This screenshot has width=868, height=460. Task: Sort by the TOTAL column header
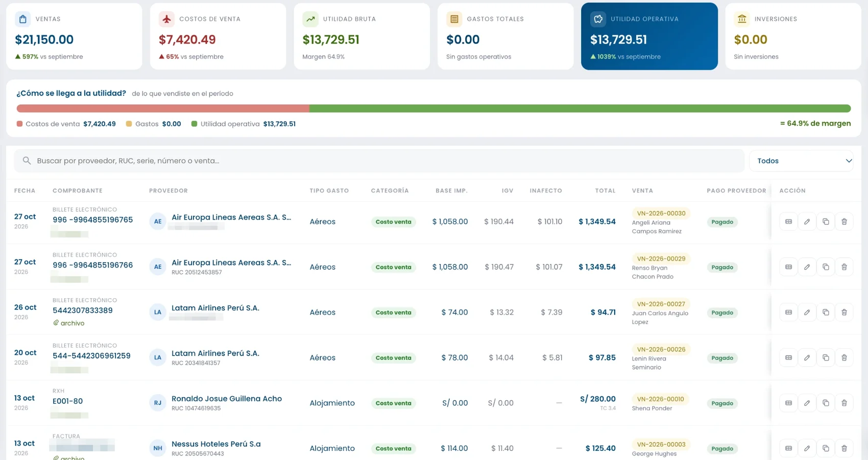point(605,190)
